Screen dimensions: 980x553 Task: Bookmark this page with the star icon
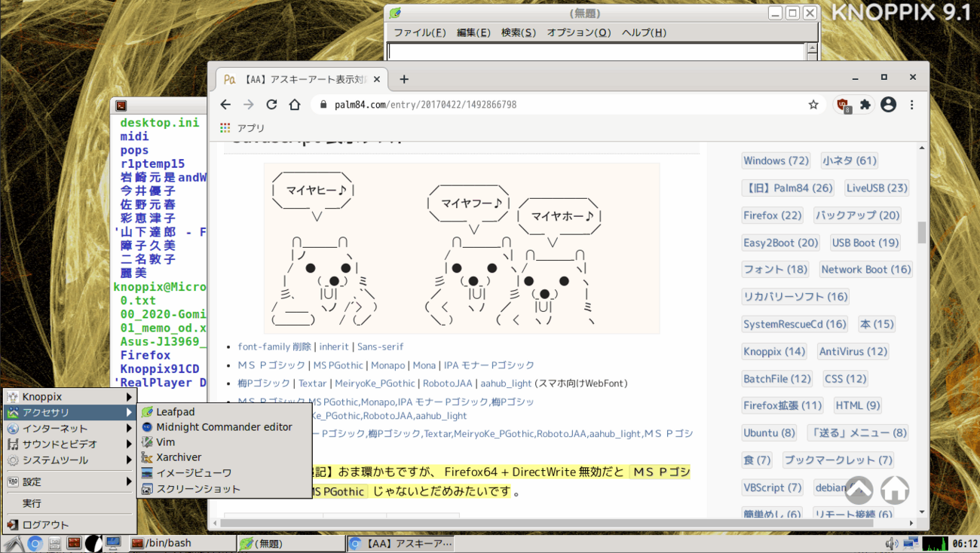[x=813, y=105]
